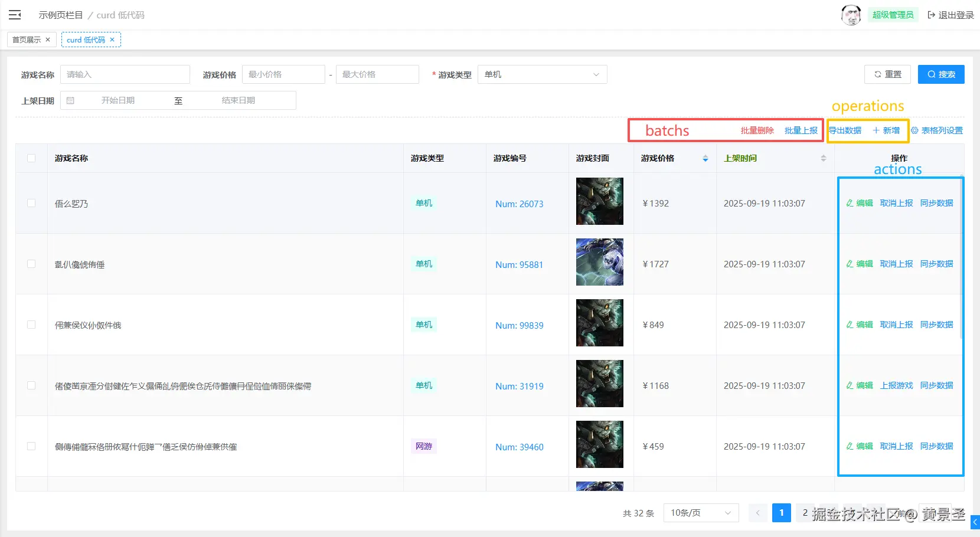980x537 pixels.
Task: Add a new record with 新增
Action: tap(886, 130)
